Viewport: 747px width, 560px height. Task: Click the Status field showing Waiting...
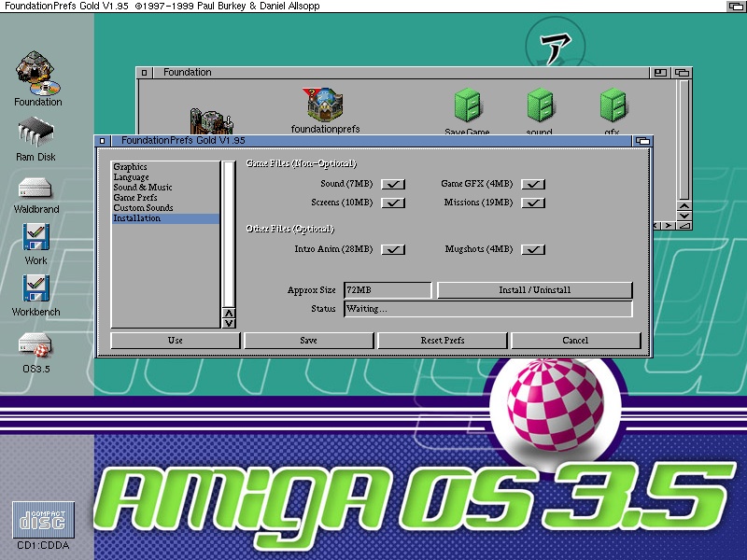[488, 309]
